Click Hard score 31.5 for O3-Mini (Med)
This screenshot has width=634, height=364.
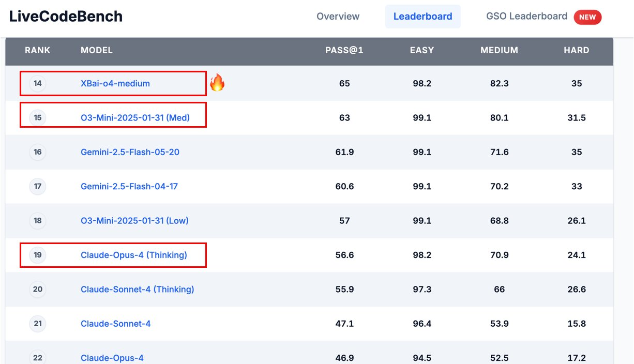coord(577,118)
